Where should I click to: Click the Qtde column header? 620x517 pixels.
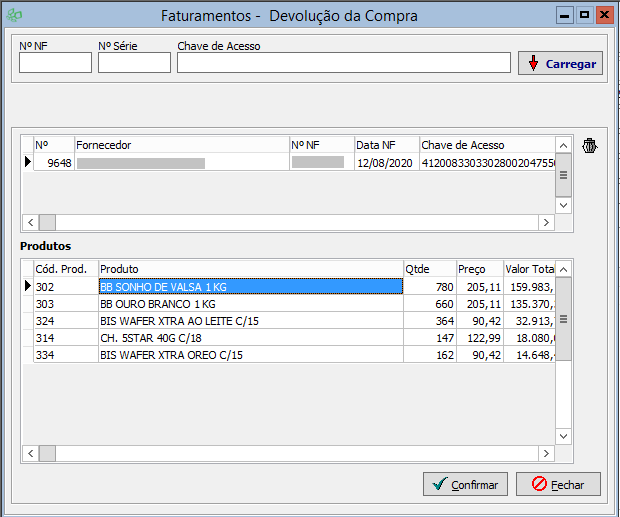coord(429,269)
